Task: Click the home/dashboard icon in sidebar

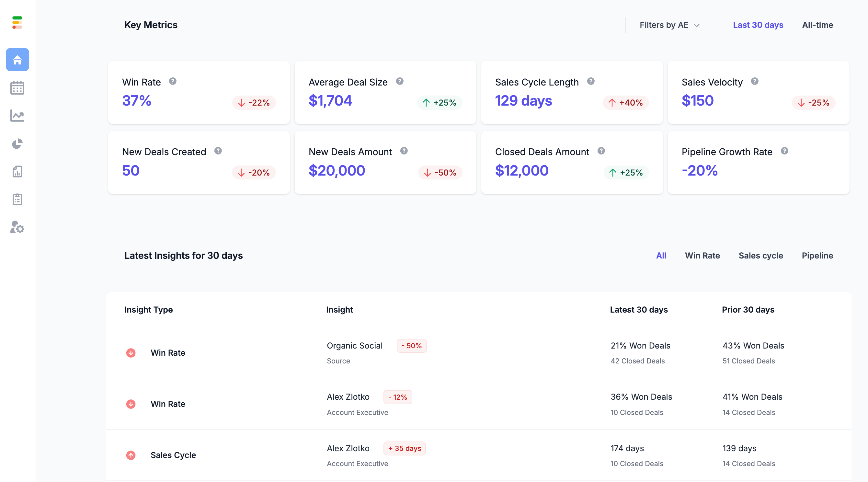Action: (18, 59)
